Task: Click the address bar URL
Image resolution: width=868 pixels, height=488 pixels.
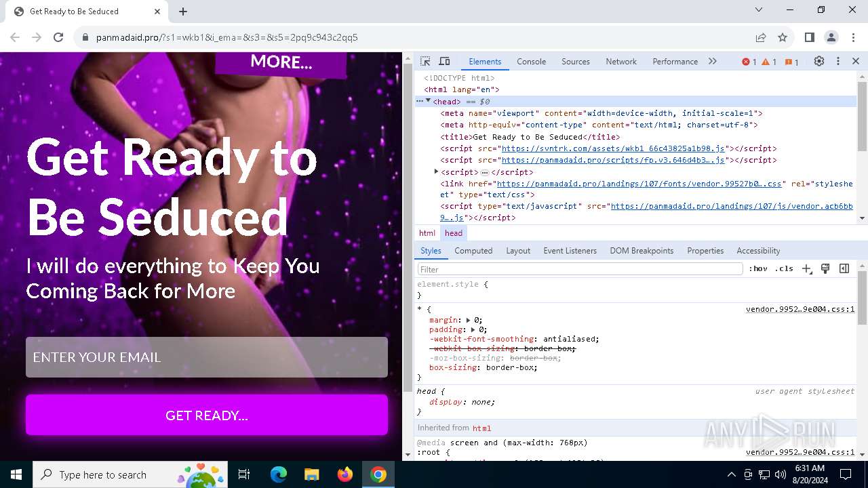Action: [227, 37]
